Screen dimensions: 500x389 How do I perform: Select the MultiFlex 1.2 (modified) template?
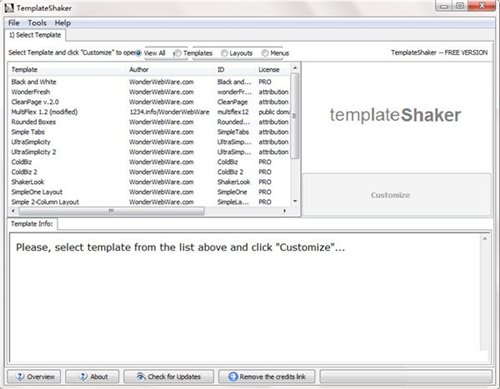149,112
